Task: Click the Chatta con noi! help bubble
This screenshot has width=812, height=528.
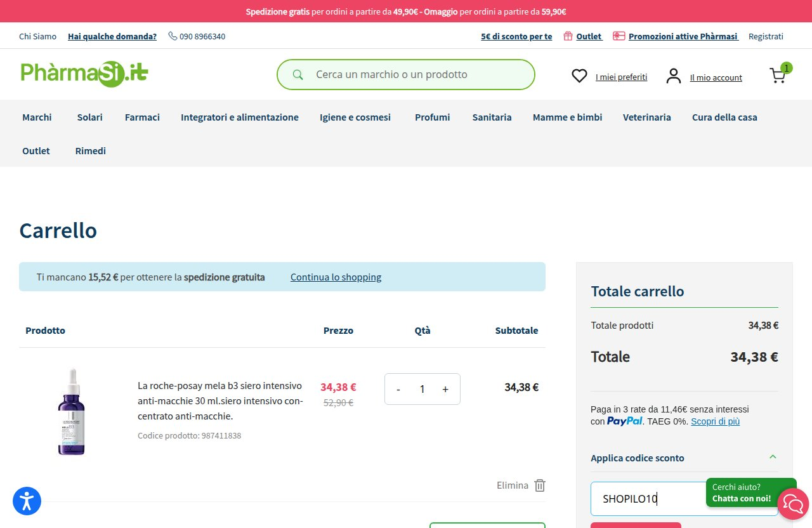Action: click(x=742, y=492)
